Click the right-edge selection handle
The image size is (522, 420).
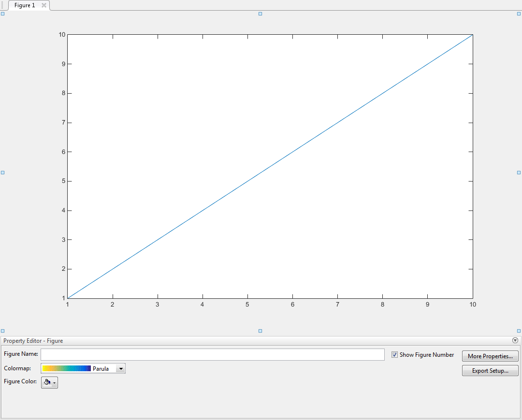click(518, 172)
